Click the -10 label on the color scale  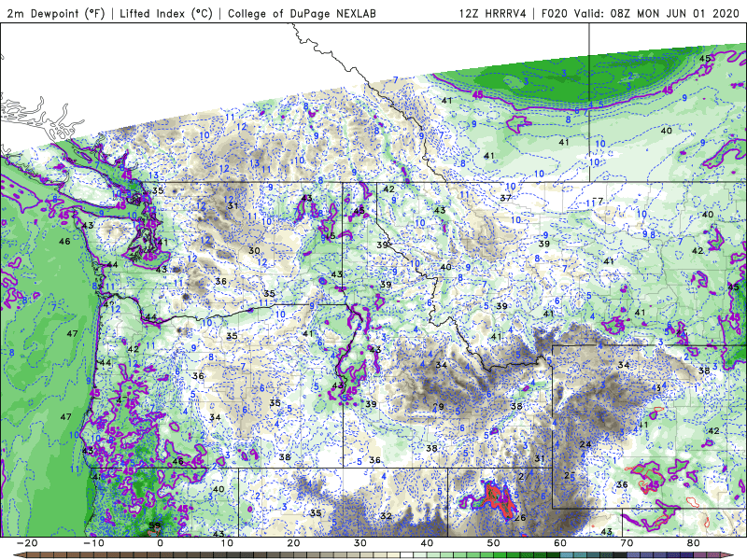[93, 543]
